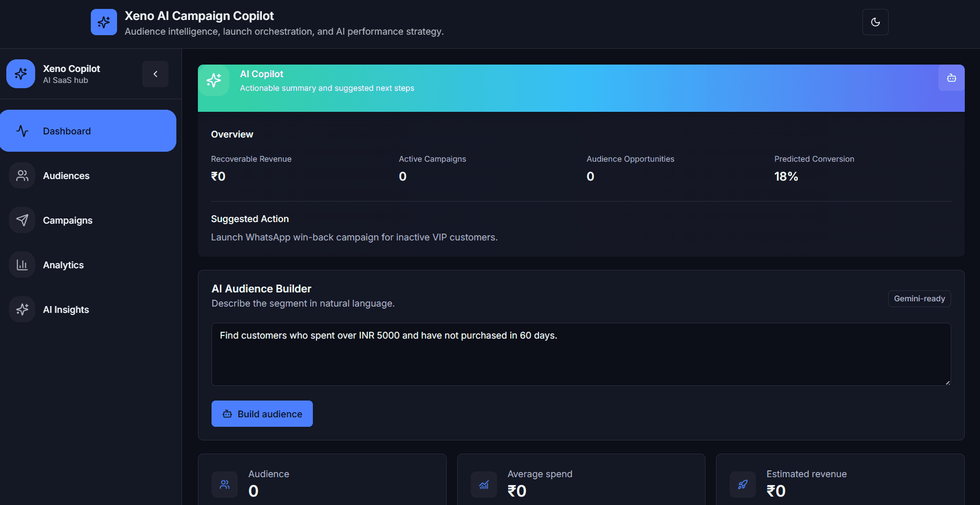Click the Gemini-ready badge
The width and height of the screenshot is (980, 505).
click(919, 299)
